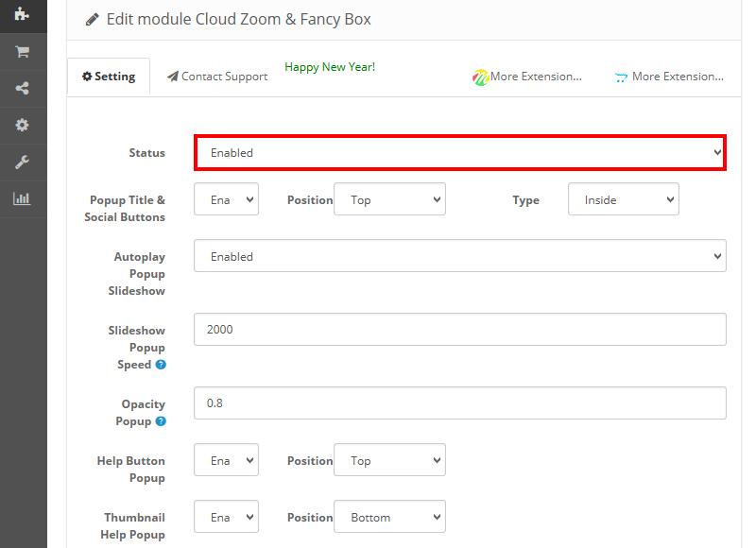Open Thumbnail Help Popup Position dropdown
Viewport: 756px width, 548px height.
tap(389, 517)
